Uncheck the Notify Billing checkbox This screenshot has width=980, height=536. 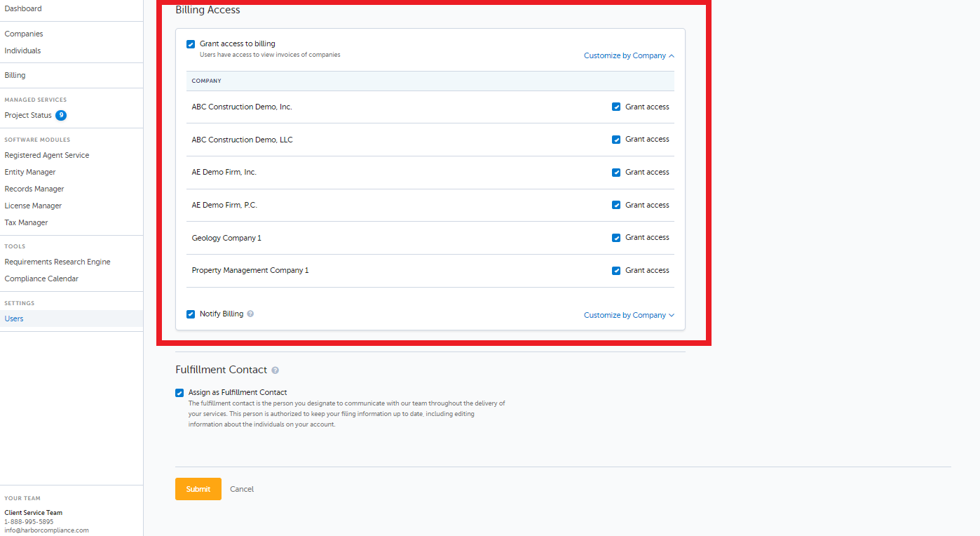click(x=191, y=314)
